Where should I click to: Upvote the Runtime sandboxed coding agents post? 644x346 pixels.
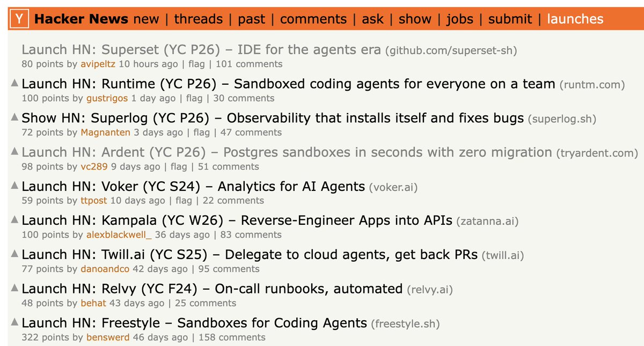14,83
